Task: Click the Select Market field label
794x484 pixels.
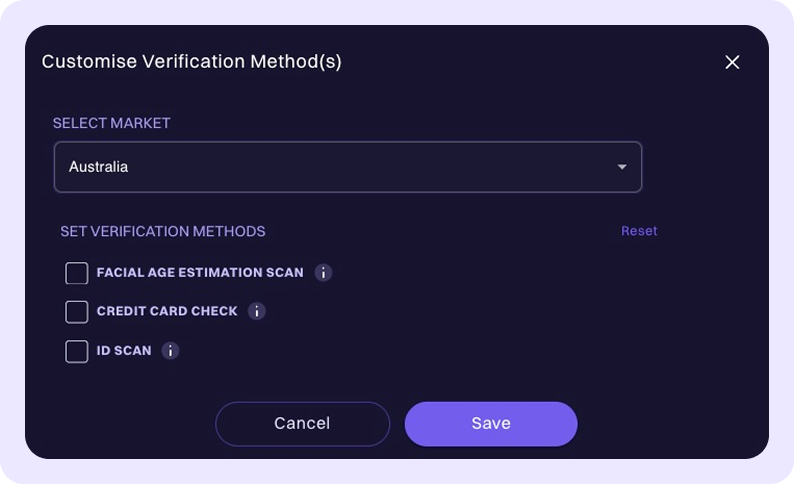Action: click(x=111, y=123)
